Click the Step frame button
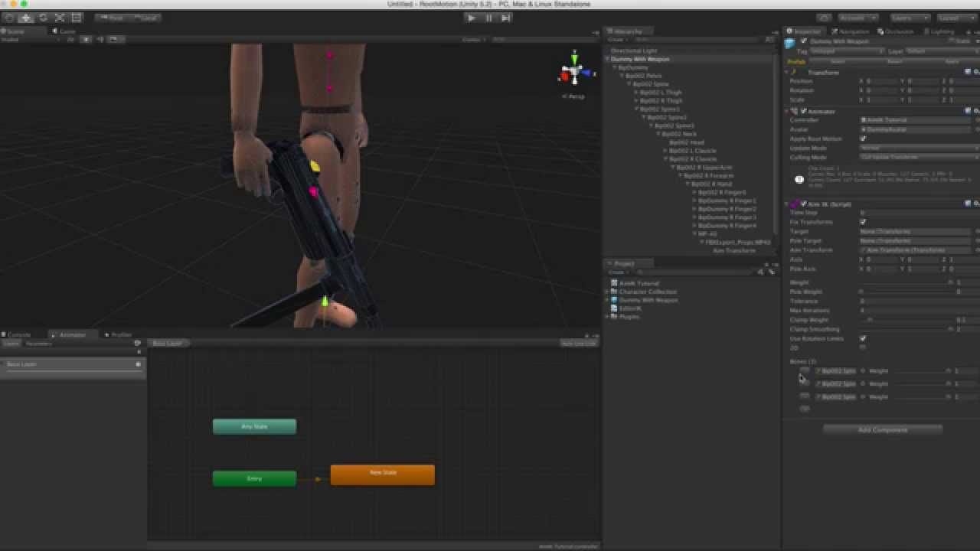The width and height of the screenshot is (980, 551). [x=505, y=18]
